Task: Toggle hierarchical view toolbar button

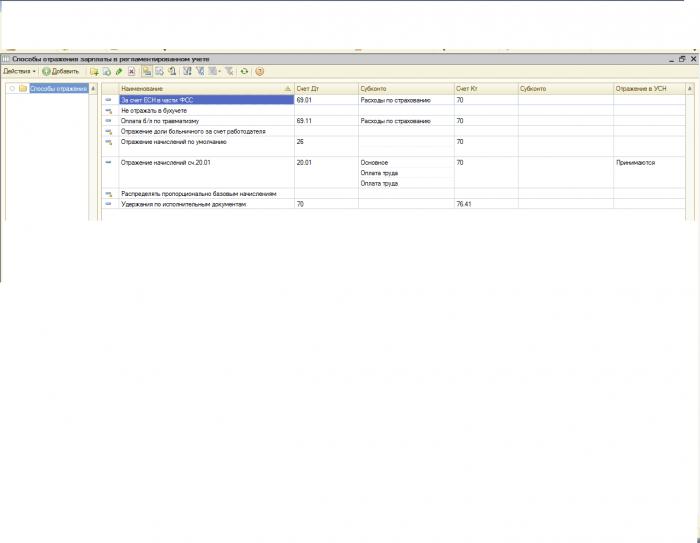Action: point(147,71)
